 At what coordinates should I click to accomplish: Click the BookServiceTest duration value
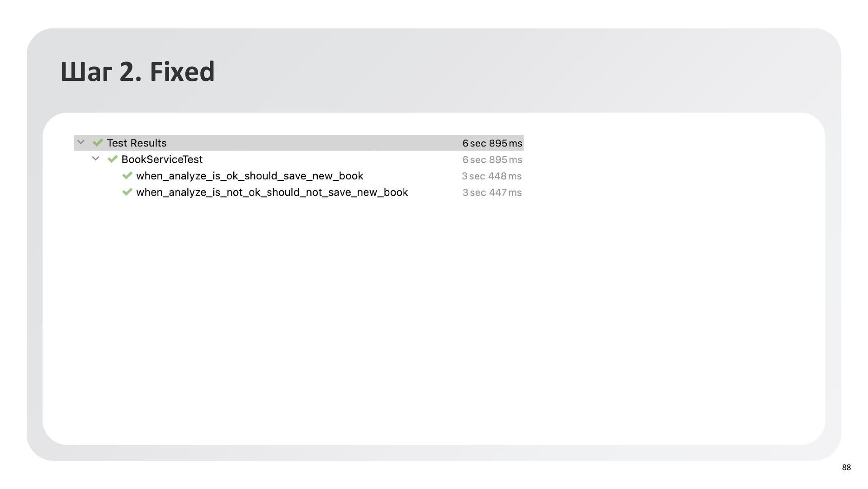pos(492,160)
